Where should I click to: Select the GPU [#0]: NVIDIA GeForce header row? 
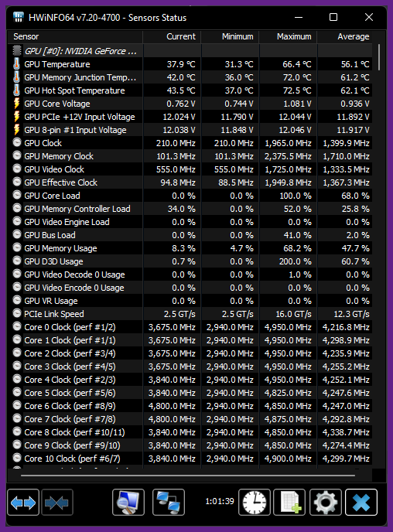190,51
